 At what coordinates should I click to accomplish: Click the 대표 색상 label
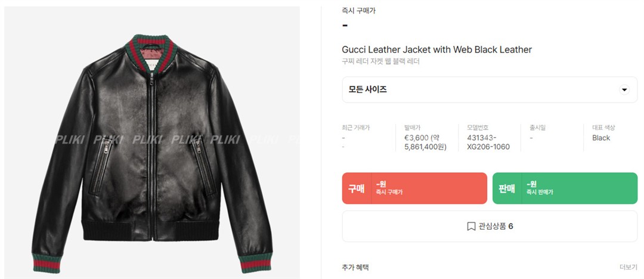coord(603,128)
